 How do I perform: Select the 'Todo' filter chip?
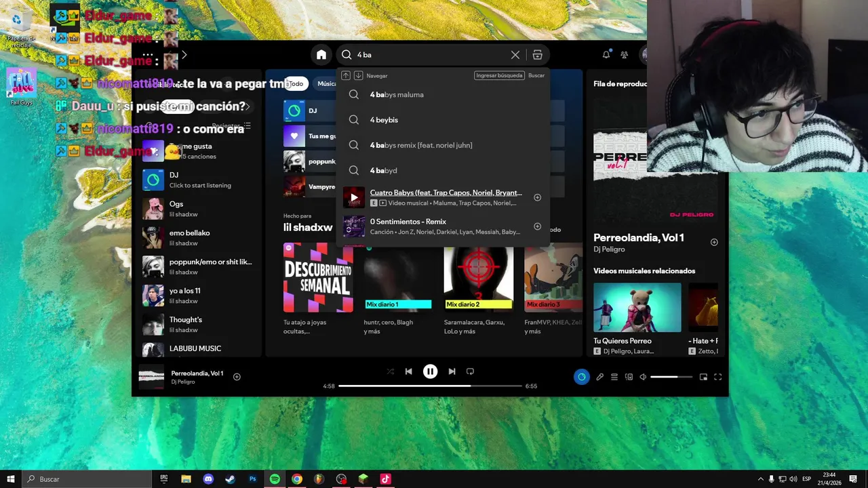pyautogui.click(x=296, y=83)
